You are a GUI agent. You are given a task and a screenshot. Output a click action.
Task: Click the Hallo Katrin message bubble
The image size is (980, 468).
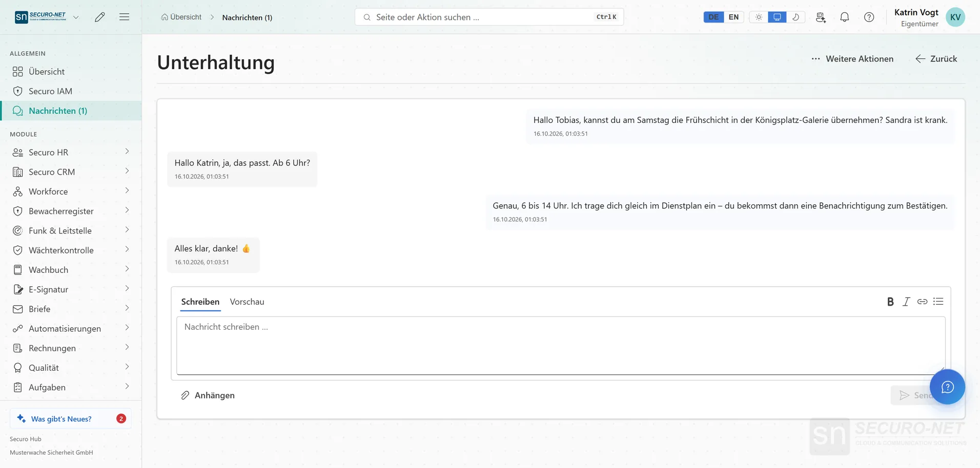[x=242, y=169]
